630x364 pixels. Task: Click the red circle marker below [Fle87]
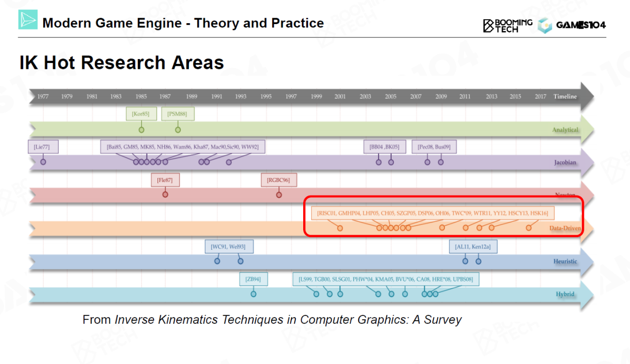165,194
